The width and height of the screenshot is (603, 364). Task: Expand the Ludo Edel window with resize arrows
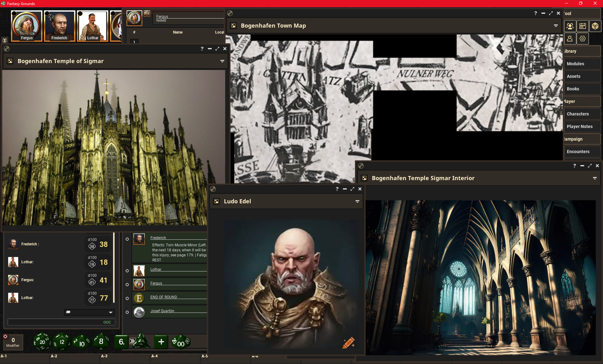pyautogui.click(x=352, y=189)
